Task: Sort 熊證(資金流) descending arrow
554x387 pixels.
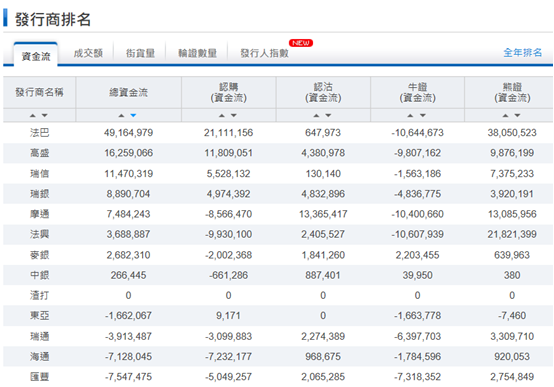Action: click(x=518, y=116)
